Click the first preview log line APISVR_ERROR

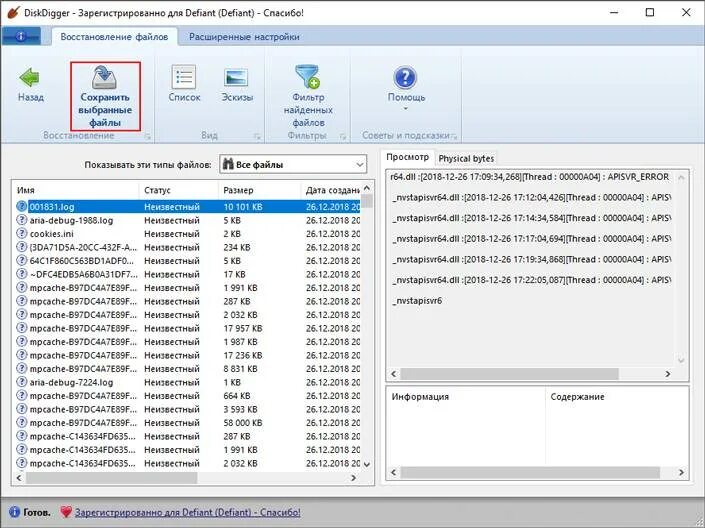point(530,177)
